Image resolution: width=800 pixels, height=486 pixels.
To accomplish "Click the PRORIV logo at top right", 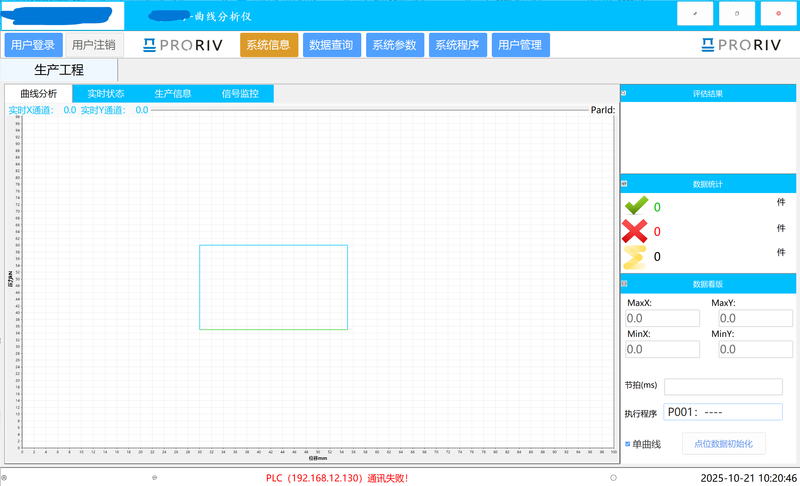I will click(741, 45).
